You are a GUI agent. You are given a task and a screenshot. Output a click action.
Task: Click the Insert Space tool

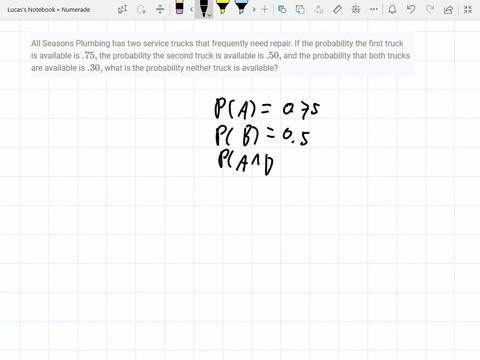pos(160,9)
